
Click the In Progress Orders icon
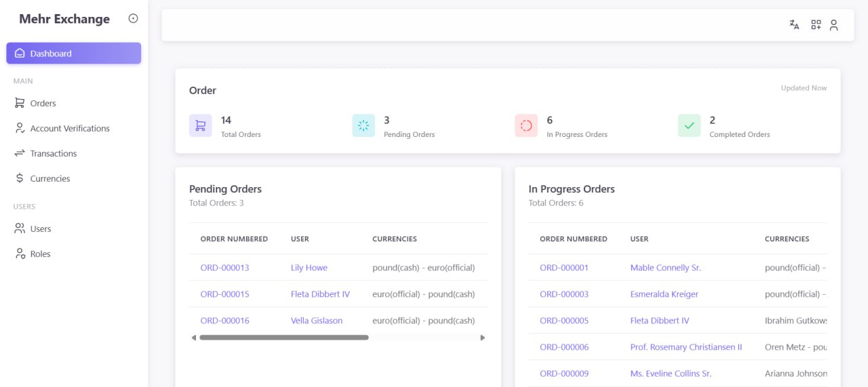pyautogui.click(x=526, y=125)
